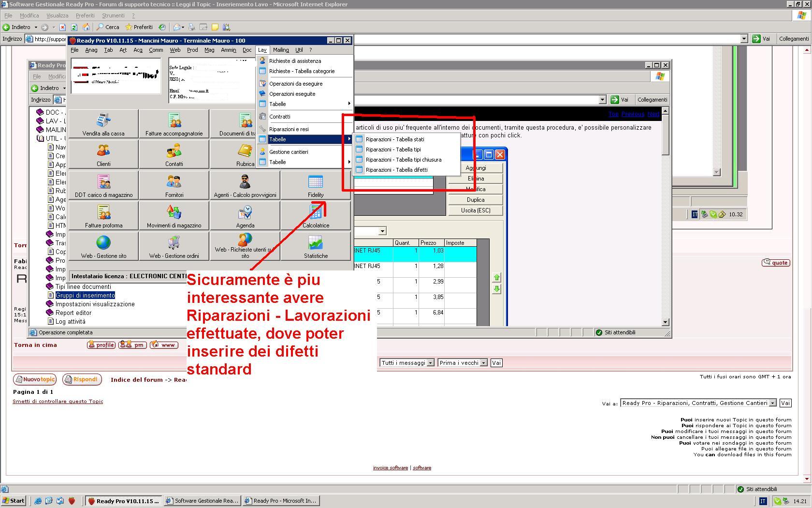Switch to Ready Pro V10.11.15 taskbar item
Viewport: 812px width, 508px height.
tap(124, 501)
